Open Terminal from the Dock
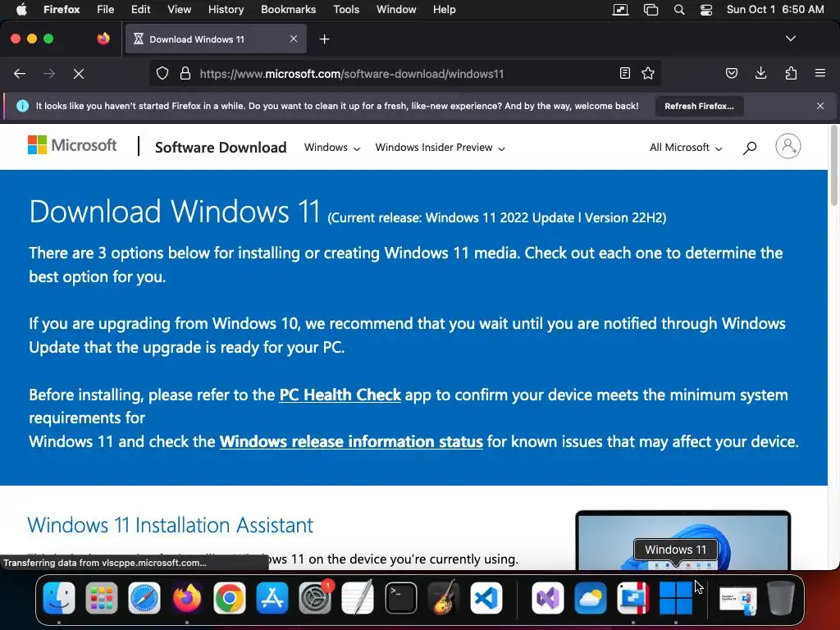 [400, 598]
